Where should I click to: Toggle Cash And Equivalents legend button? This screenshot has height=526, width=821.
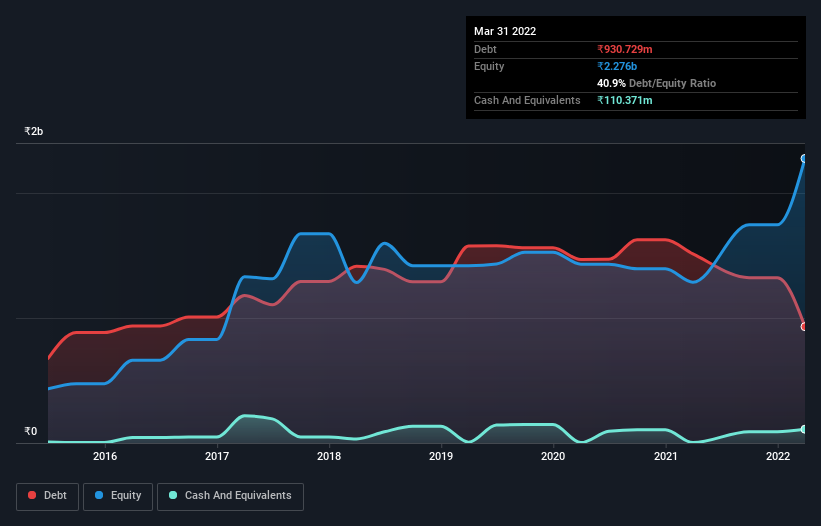click(x=230, y=496)
